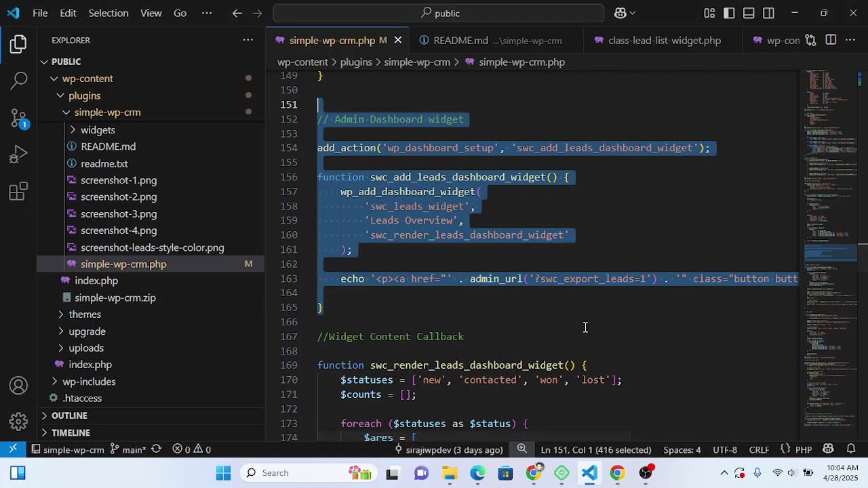
Task: Open the File menu
Action: pyautogui.click(x=40, y=13)
